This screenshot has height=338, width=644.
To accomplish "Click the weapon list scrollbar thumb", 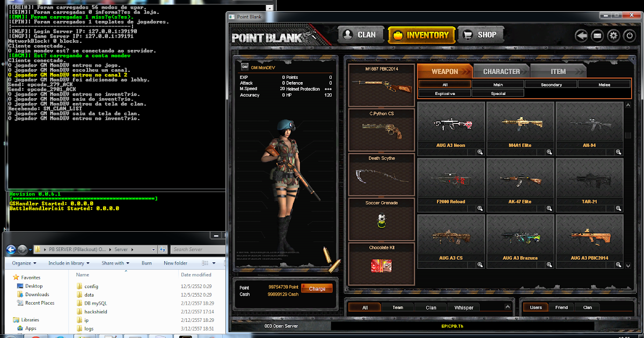I will coord(628,135).
